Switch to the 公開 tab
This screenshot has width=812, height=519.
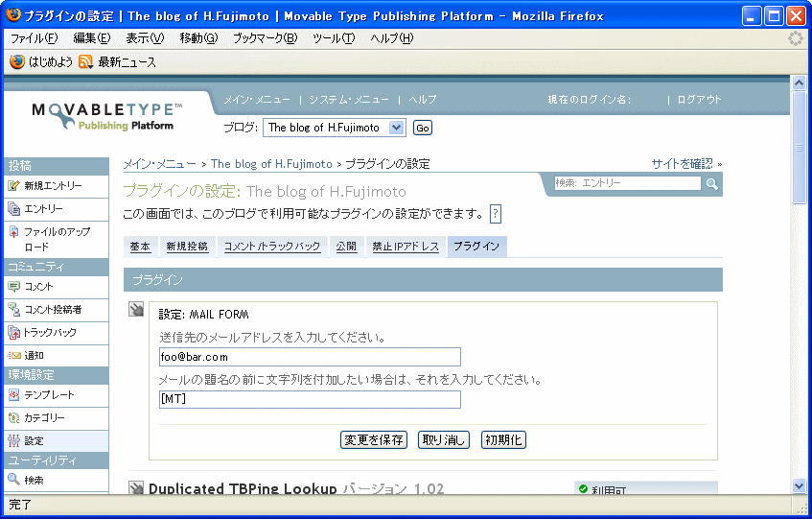pyautogui.click(x=346, y=247)
